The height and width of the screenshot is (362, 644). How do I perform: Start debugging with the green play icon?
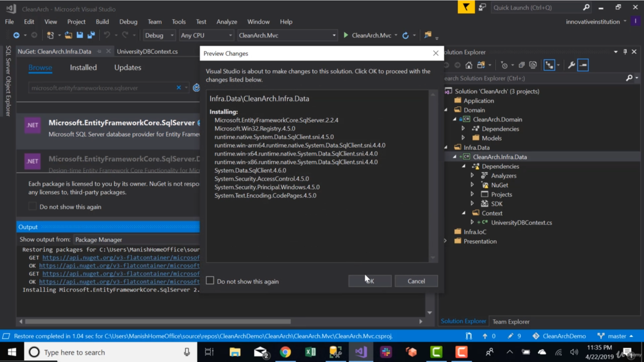tap(346, 35)
